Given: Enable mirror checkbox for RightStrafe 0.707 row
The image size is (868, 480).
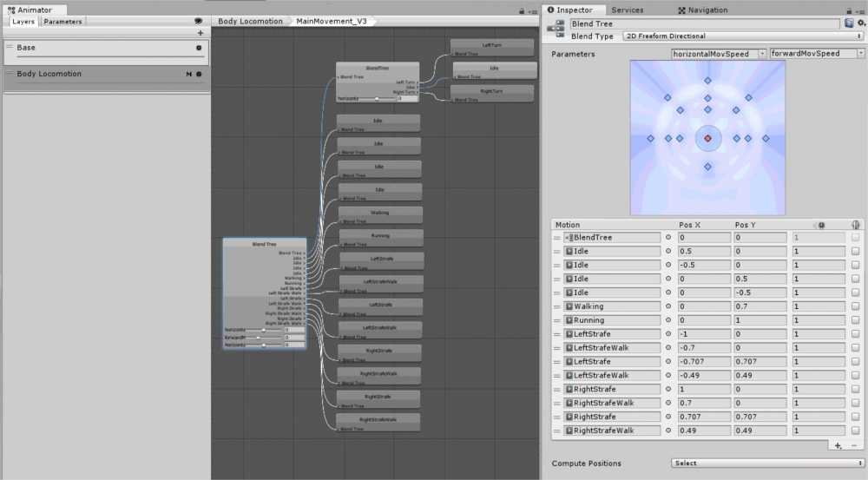Looking at the screenshot, I should [855, 417].
